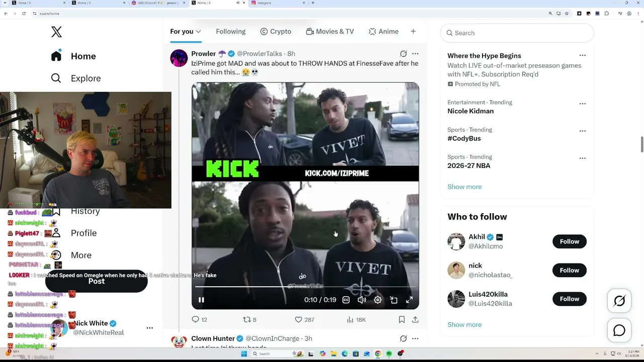Open Prowler's profile avatar

click(179, 58)
